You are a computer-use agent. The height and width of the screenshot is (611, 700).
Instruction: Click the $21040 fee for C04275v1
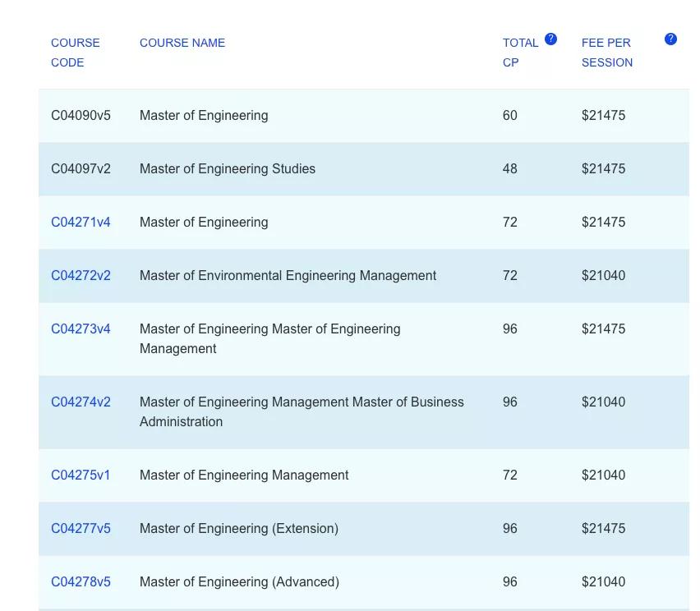tap(603, 475)
